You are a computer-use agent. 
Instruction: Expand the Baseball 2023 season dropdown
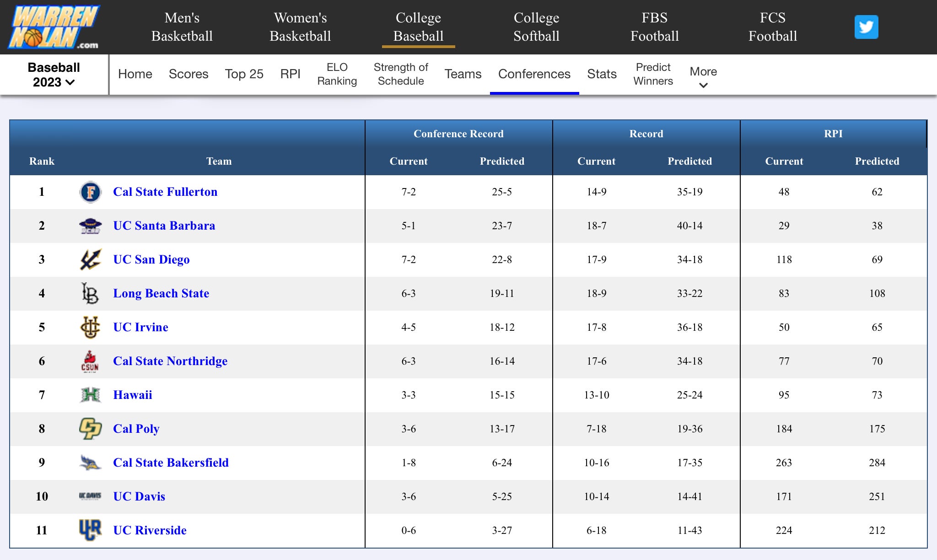pos(54,75)
